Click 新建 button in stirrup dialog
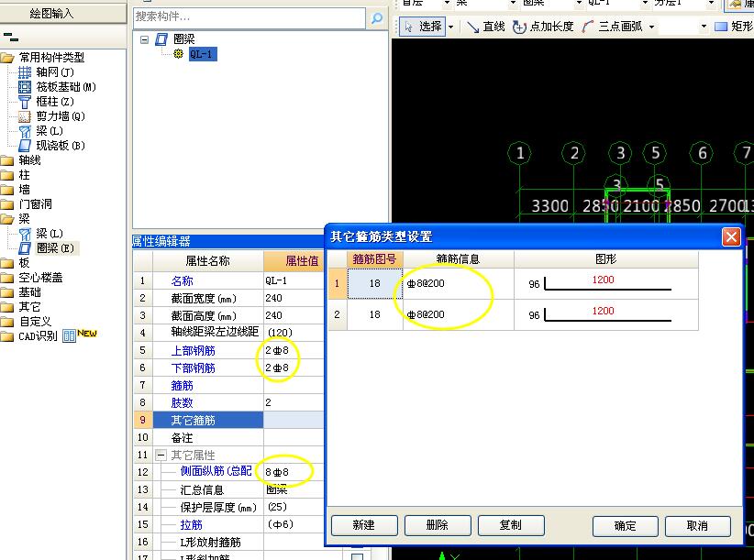The image size is (754, 560). click(x=364, y=525)
